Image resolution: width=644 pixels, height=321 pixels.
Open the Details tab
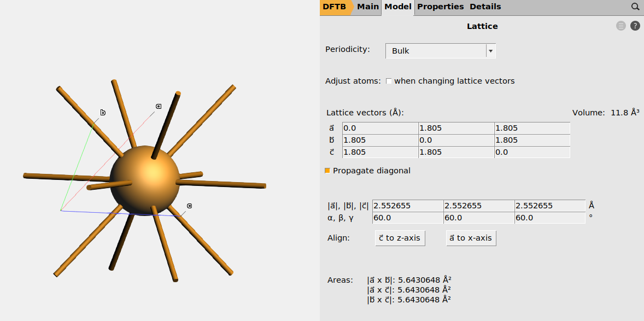[x=485, y=7]
